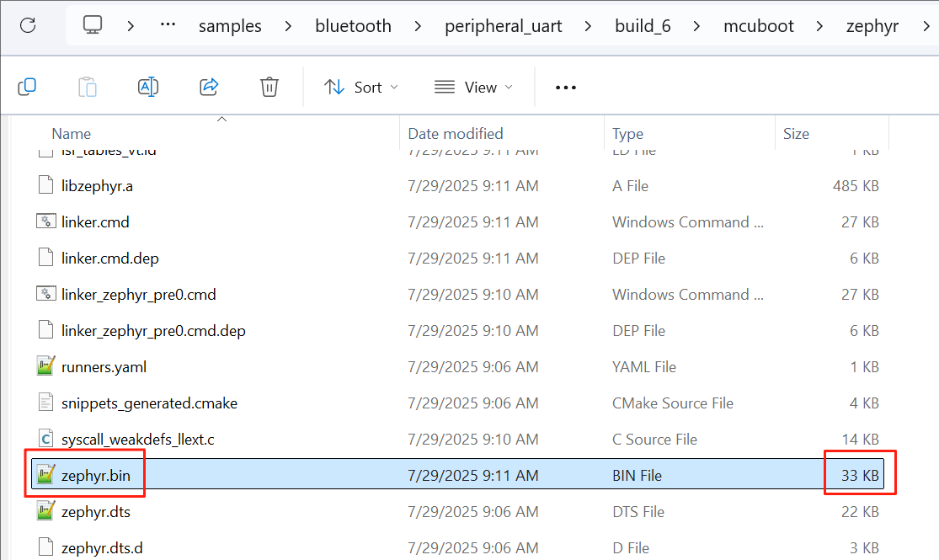Screen dimensions: 939x560
Task: Expand the chevron after bluetooth breadcrumb
Action: (x=418, y=26)
